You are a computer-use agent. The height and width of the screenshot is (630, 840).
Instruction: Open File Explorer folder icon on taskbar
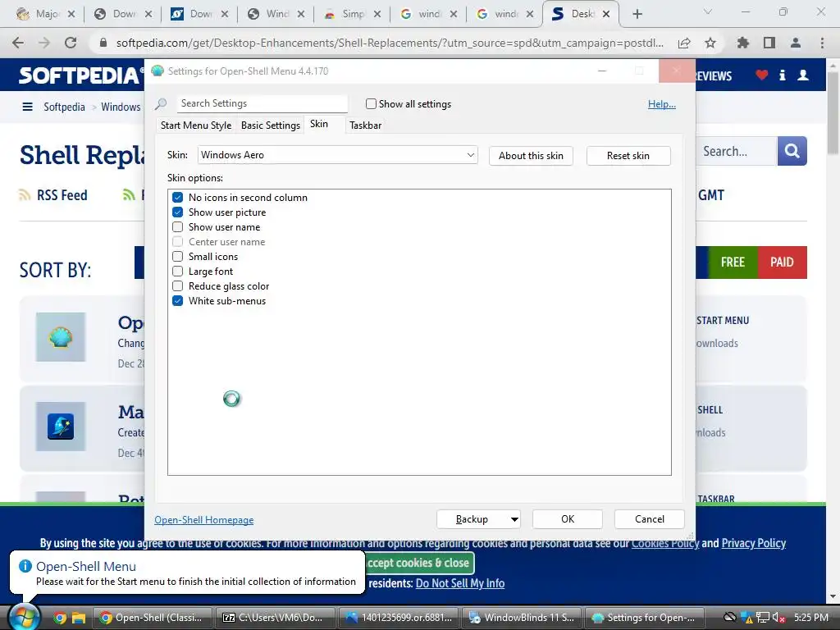pyautogui.click(x=79, y=618)
